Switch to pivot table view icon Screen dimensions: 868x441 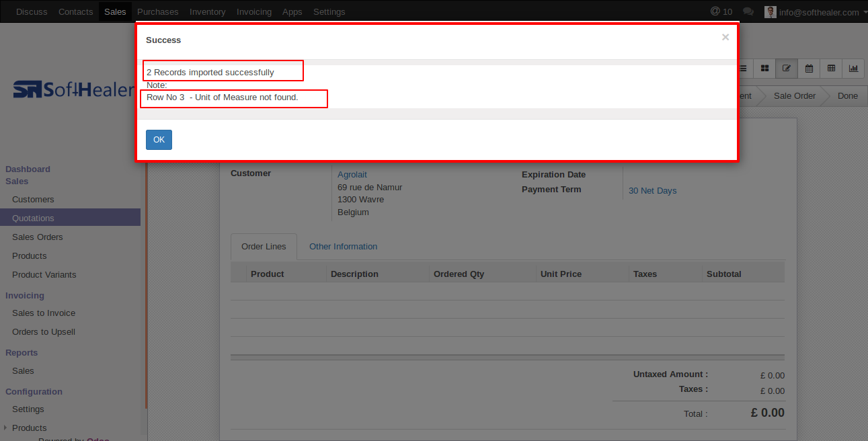point(831,69)
